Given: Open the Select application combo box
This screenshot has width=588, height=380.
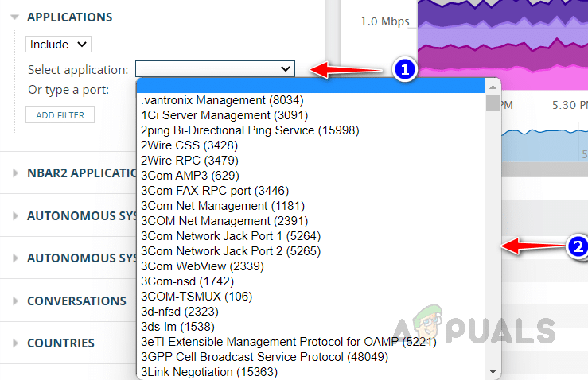Looking at the screenshot, I should [215, 69].
